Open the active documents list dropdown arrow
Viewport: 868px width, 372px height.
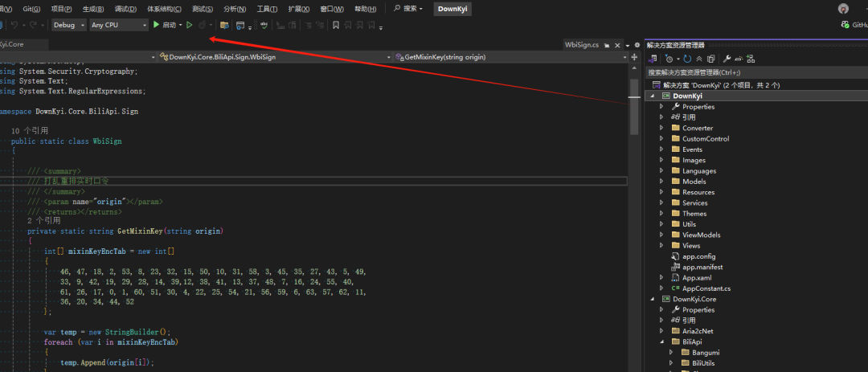(x=627, y=45)
